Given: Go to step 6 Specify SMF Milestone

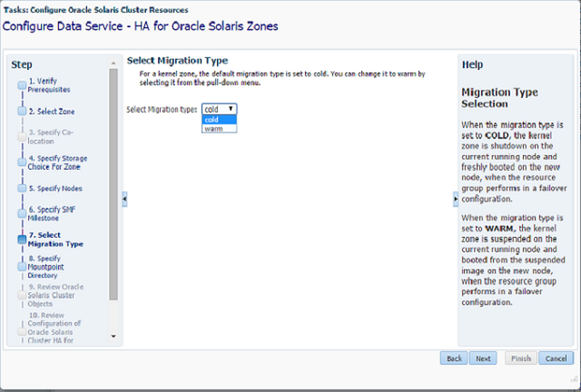Looking at the screenshot, I should (x=52, y=213).
